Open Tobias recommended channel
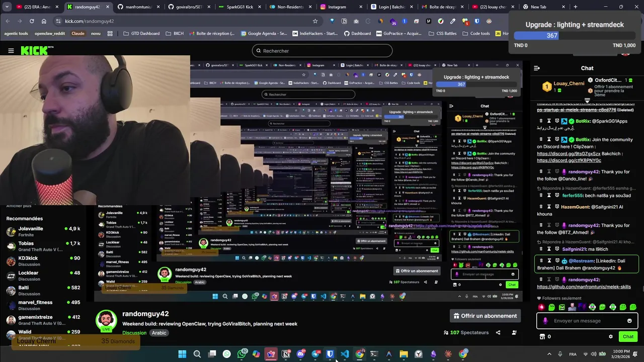The height and width of the screenshot is (362, 644). 43,246
